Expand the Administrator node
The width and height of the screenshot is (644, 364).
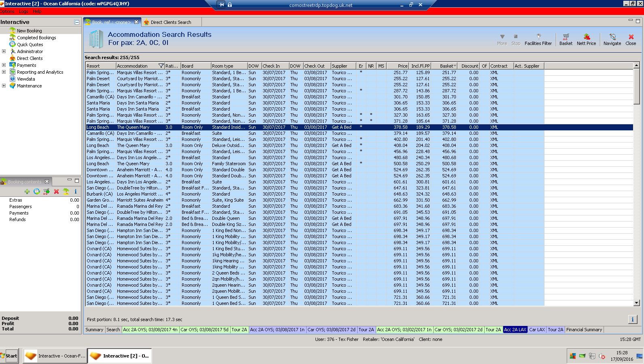pyautogui.click(x=4, y=51)
